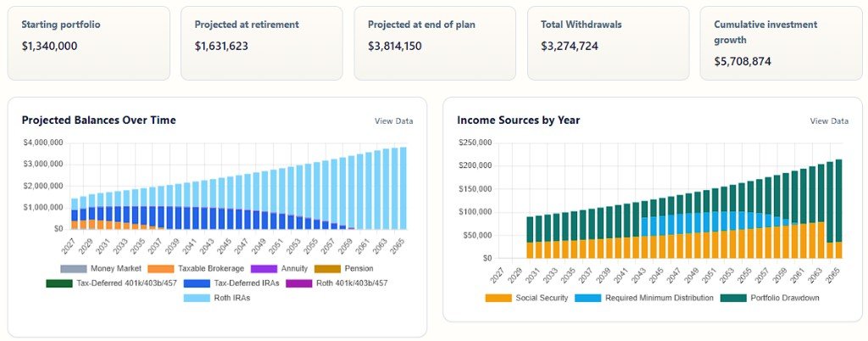The height and width of the screenshot is (341, 868).
Task: Select the Starting portfolio card
Action: 88,43
